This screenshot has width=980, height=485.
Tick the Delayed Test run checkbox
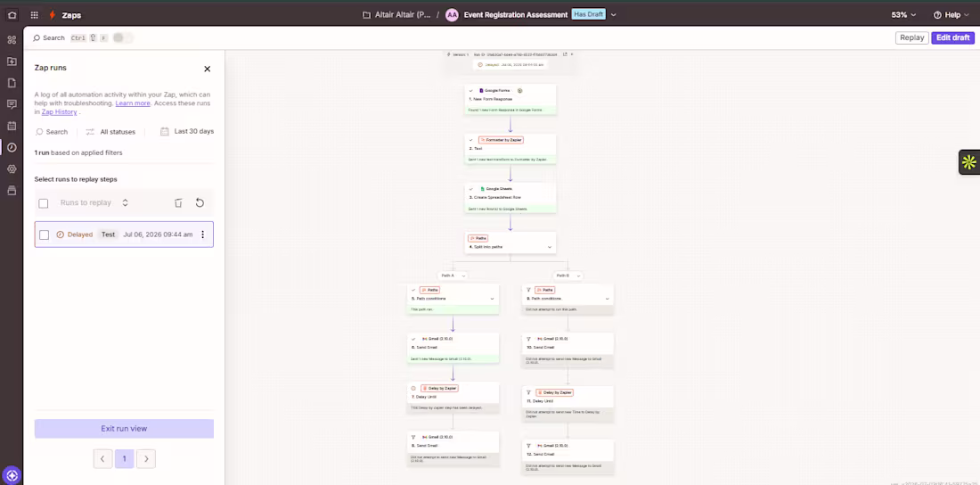tap(44, 234)
